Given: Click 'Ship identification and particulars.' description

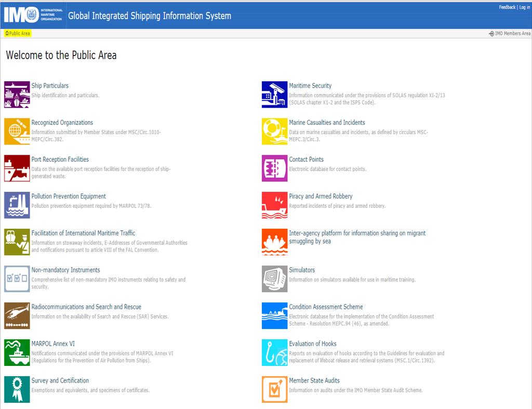Looking at the screenshot, I should (65, 96).
